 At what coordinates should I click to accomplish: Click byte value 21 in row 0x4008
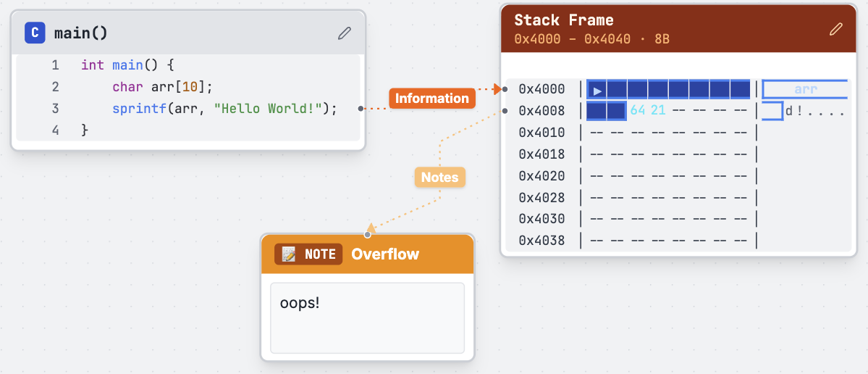pyautogui.click(x=657, y=111)
